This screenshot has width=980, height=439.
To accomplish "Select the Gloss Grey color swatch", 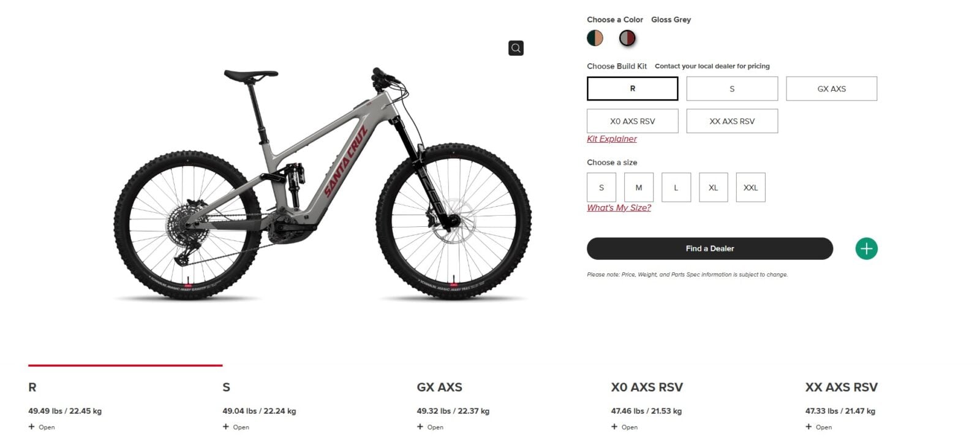I will 627,38.
